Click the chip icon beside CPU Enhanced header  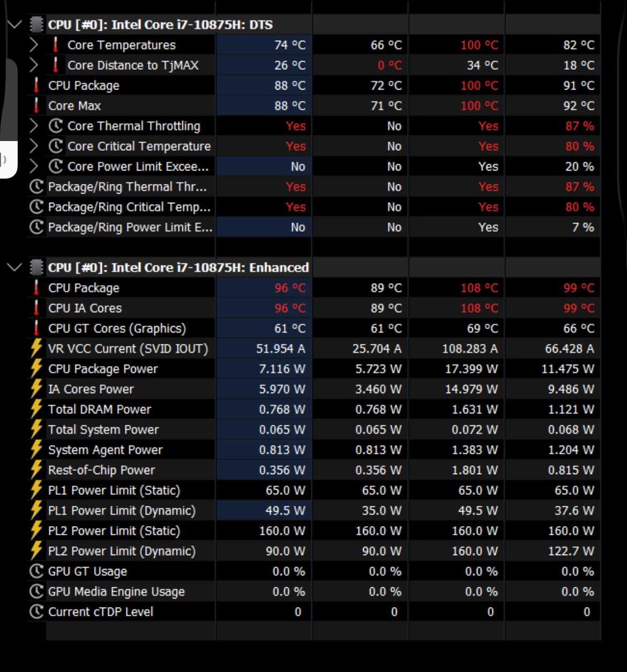36,267
